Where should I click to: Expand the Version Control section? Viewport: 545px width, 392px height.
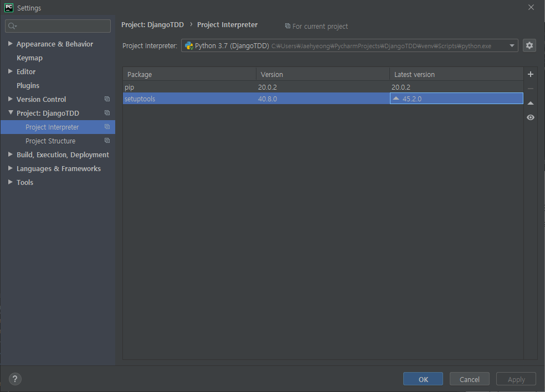point(11,99)
